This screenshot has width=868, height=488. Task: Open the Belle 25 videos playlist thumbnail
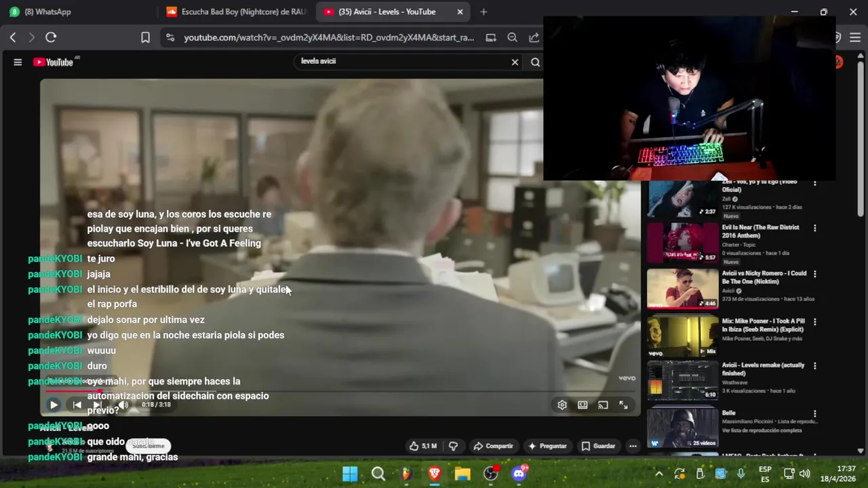click(x=682, y=428)
